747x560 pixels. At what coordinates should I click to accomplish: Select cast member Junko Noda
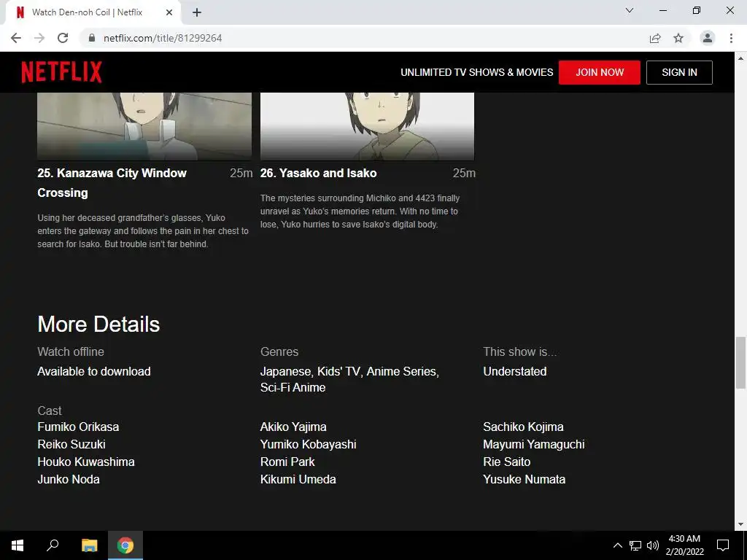(x=69, y=480)
